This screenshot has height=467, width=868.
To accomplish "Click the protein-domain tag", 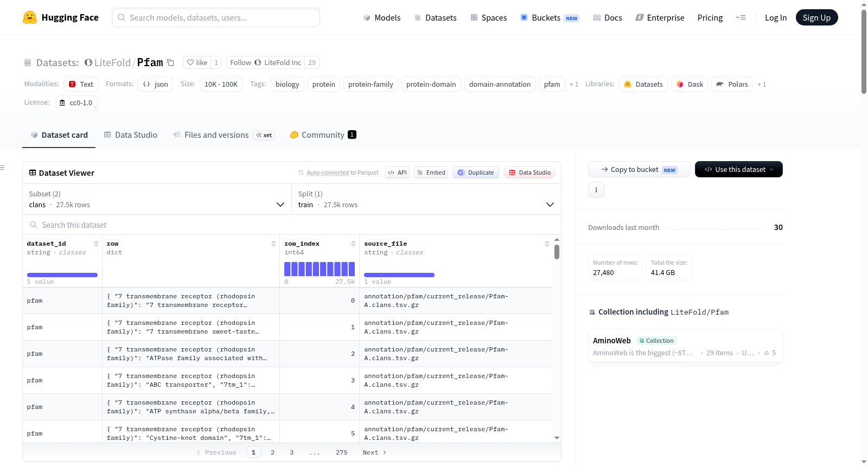I will click(431, 84).
